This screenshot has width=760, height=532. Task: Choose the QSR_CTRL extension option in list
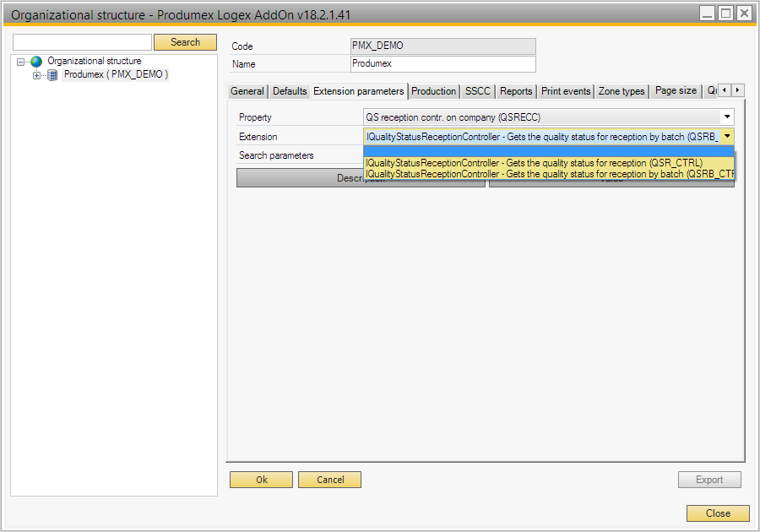click(x=534, y=163)
